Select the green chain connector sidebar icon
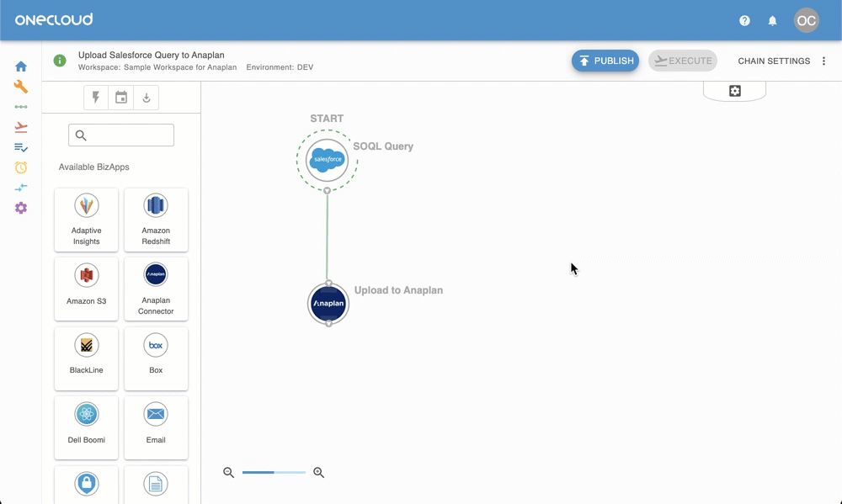Image resolution: width=842 pixels, height=504 pixels. (x=21, y=107)
